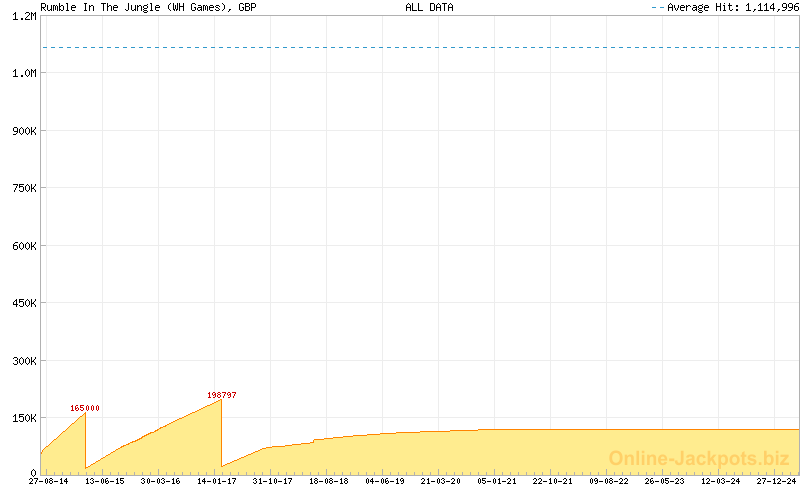This screenshot has width=800, height=490.
Task: Click the Average Hit legend text
Action: pos(733,7)
